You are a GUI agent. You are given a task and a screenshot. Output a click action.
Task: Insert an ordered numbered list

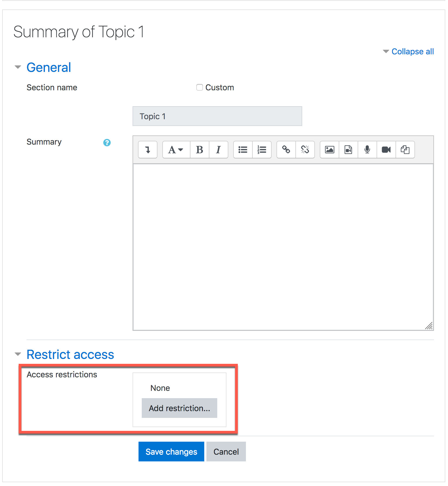click(262, 149)
